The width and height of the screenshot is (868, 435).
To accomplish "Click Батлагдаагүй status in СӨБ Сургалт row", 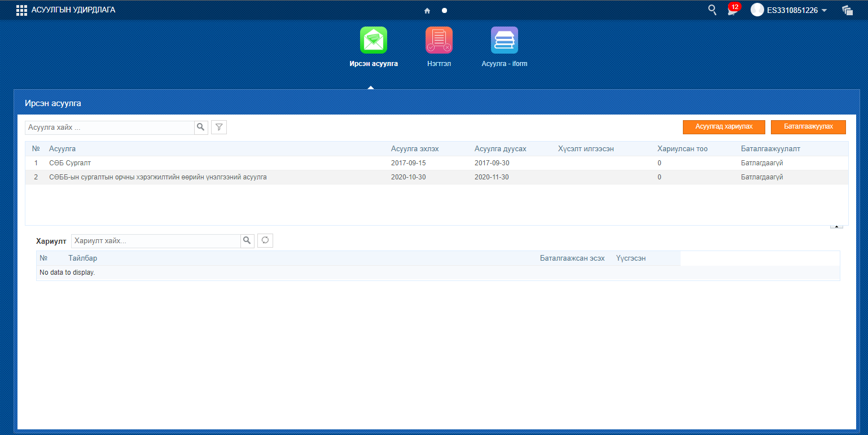I will tap(762, 163).
